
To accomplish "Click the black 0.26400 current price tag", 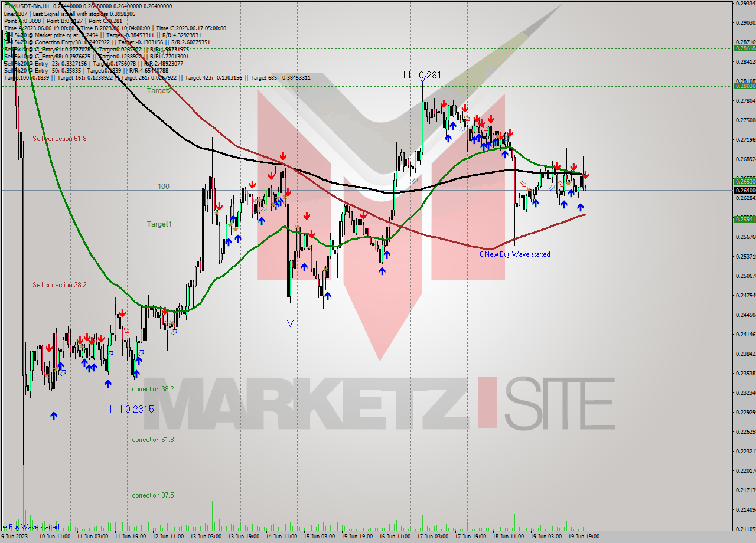I will [744, 190].
